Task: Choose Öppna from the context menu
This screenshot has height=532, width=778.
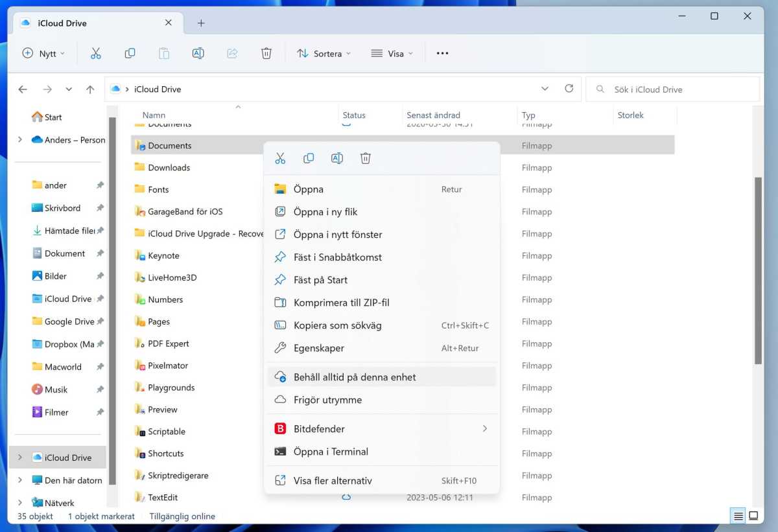Action: coord(381,189)
